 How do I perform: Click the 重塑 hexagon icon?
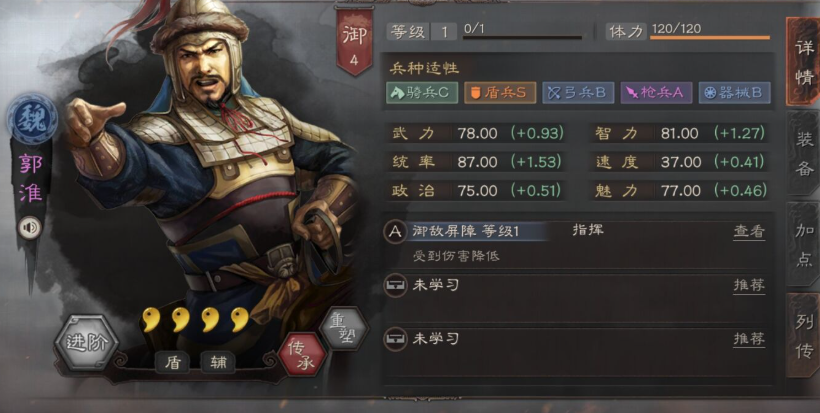click(x=344, y=328)
